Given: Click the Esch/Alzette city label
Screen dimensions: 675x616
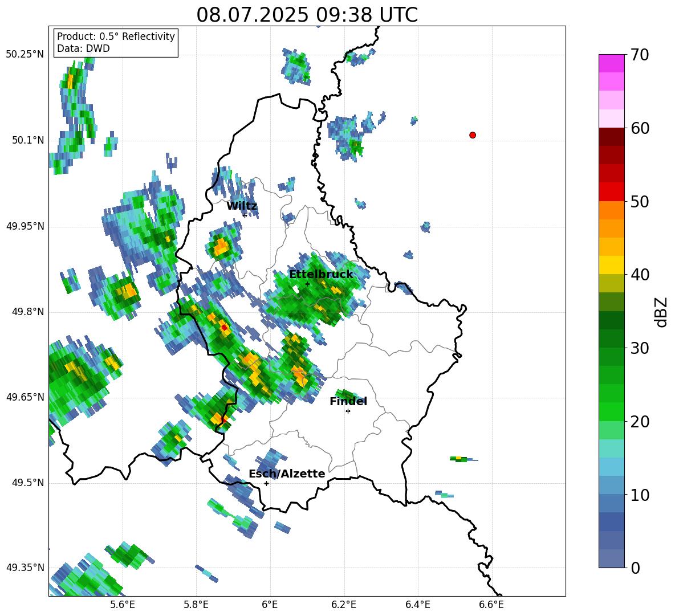Looking at the screenshot, I should point(287,474).
